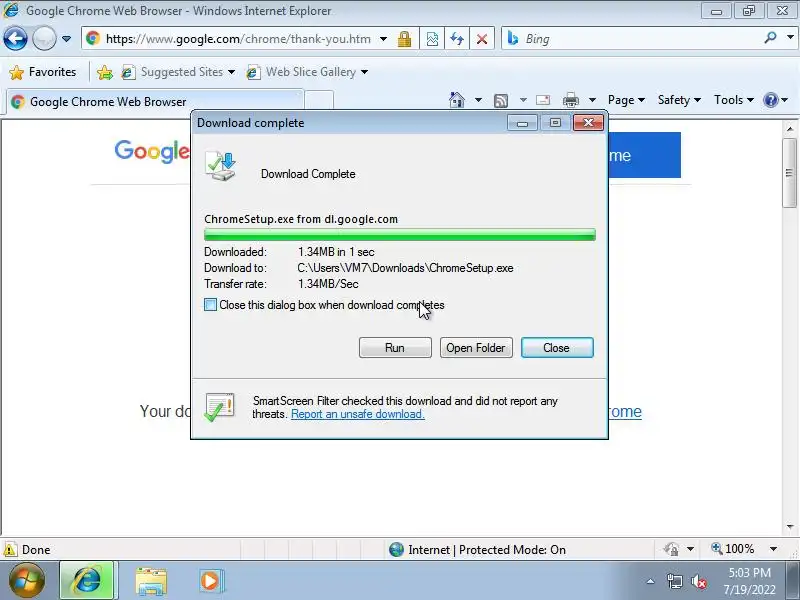The width and height of the screenshot is (800, 600).
Task: Click the SmartScreen Filter checkmark icon
Action: pos(219,407)
